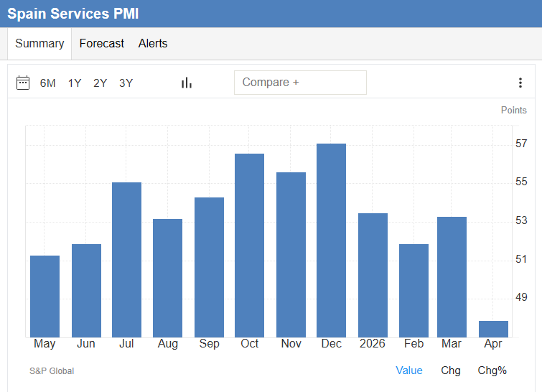542x392 pixels.
Task: Click the Nov bar in the chart
Action: point(291,255)
